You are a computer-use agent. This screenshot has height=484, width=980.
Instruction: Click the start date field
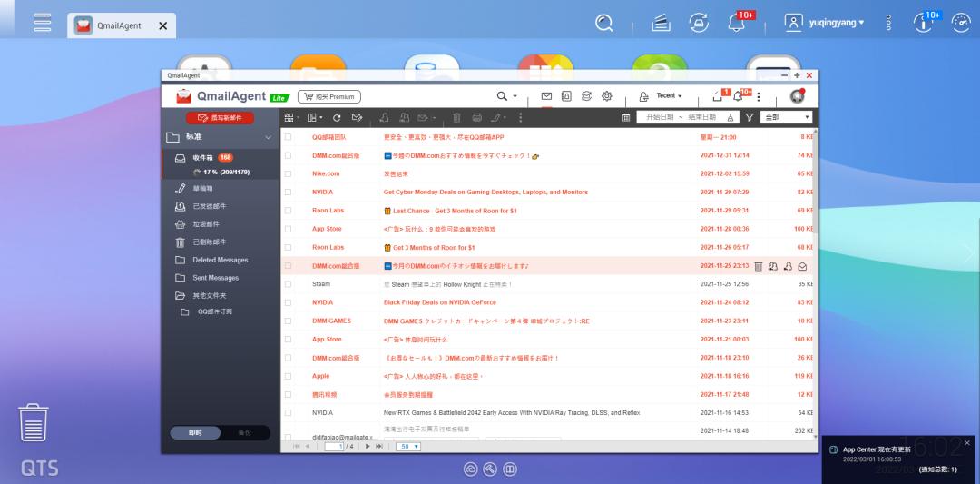tap(660, 117)
